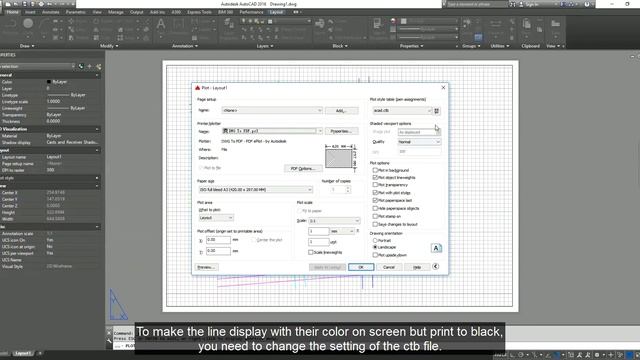The height and width of the screenshot is (360, 640).
Task: Click the Help button in Plot dialog
Action: [417, 267]
